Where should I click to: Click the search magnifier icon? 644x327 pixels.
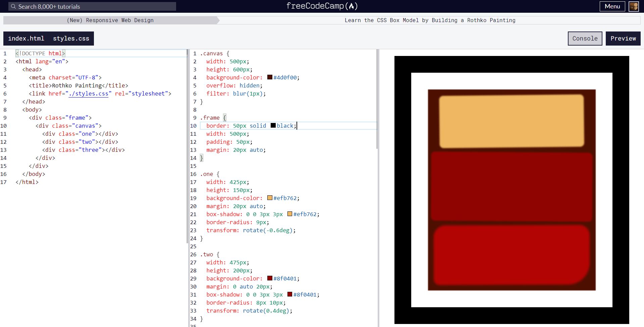coord(13,6)
